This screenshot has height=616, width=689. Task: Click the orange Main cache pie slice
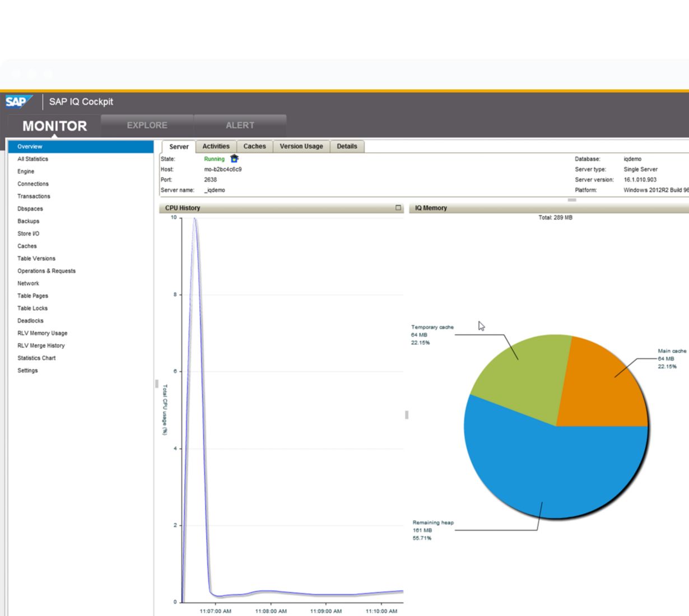point(605,386)
